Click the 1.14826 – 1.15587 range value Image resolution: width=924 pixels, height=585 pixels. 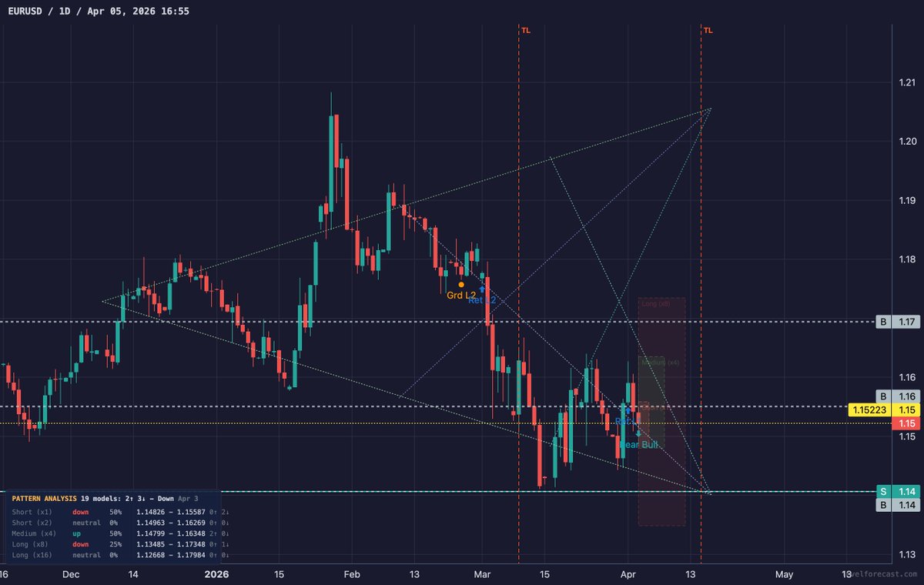point(170,511)
